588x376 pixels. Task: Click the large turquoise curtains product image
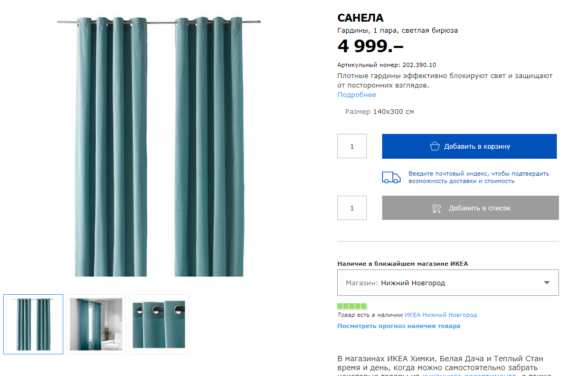[159, 147]
